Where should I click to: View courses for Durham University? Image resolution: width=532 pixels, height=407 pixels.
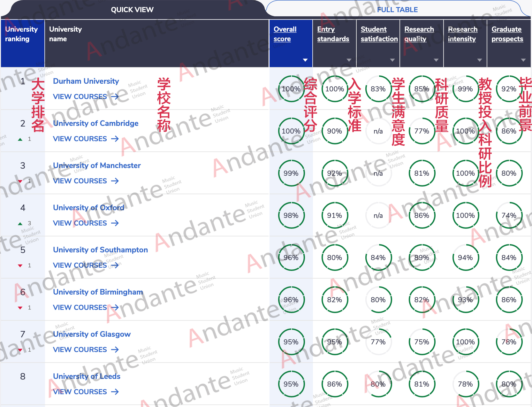coord(86,96)
